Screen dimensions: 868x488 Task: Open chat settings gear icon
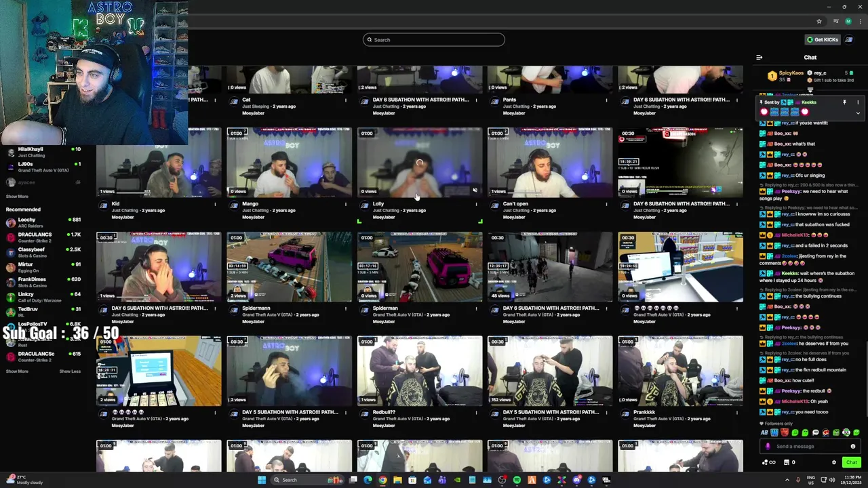point(834,462)
